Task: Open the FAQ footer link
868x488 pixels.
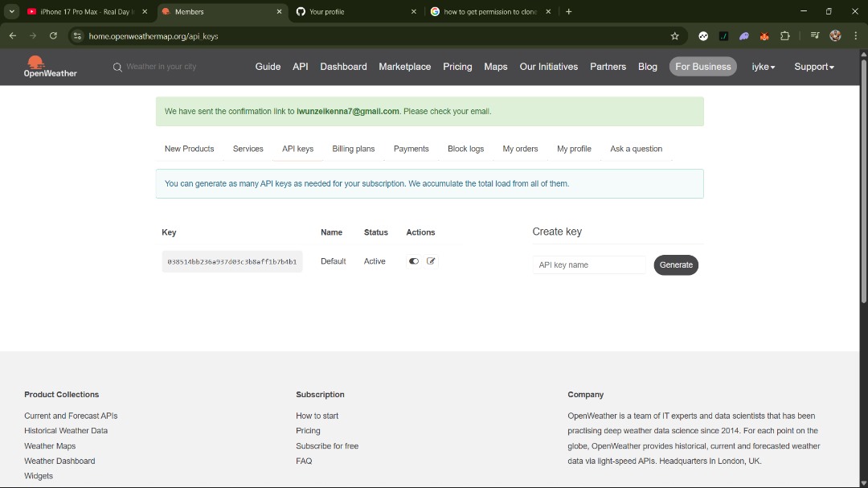Action: (x=303, y=461)
